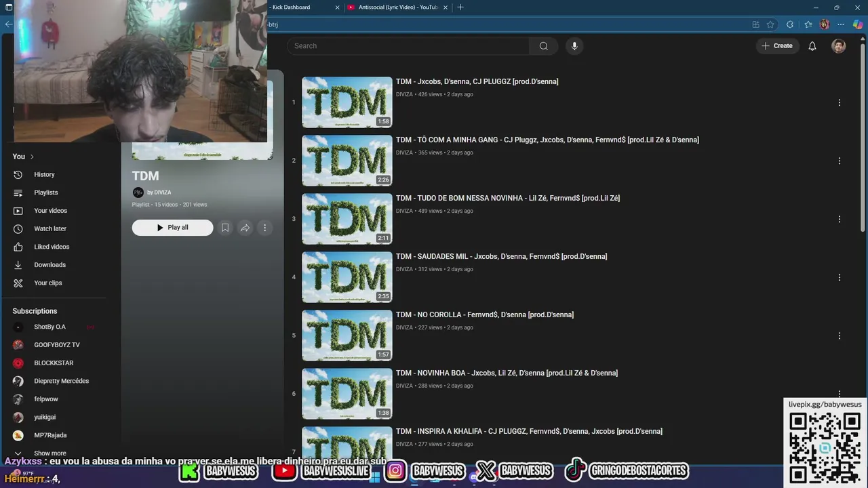Play all videos in the TDM playlist
The width and height of the screenshot is (868, 488).
172,228
